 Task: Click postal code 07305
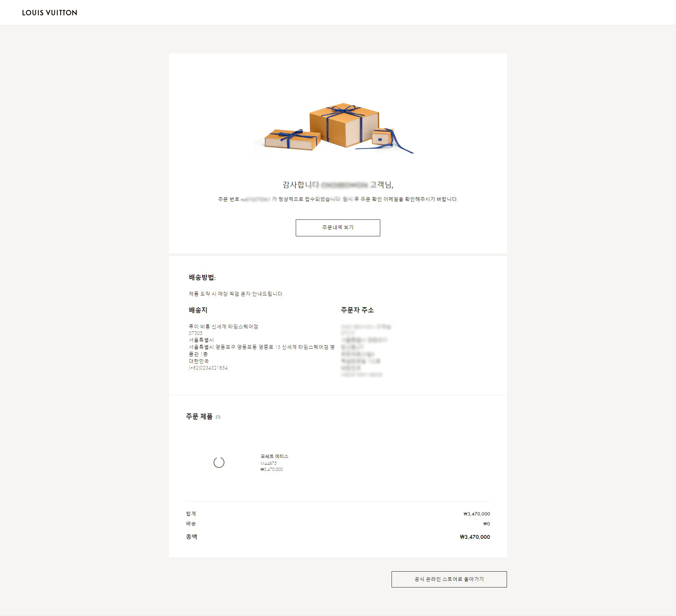pos(195,333)
